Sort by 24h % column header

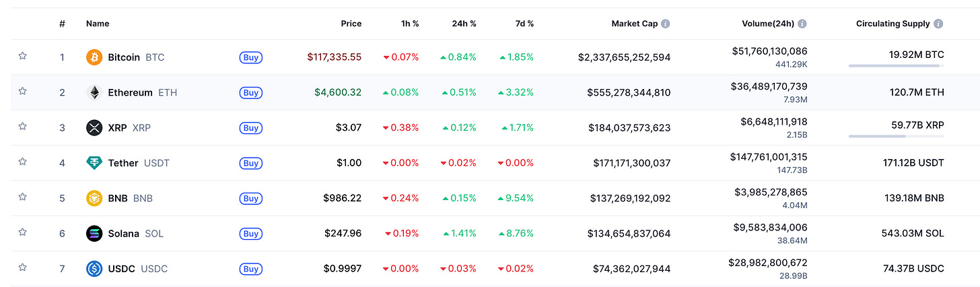click(464, 24)
